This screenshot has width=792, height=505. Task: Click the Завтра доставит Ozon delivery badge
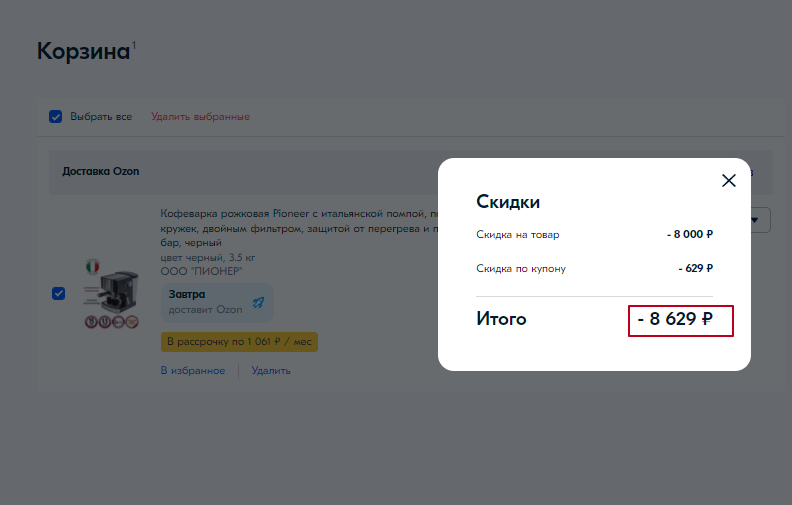pos(216,302)
